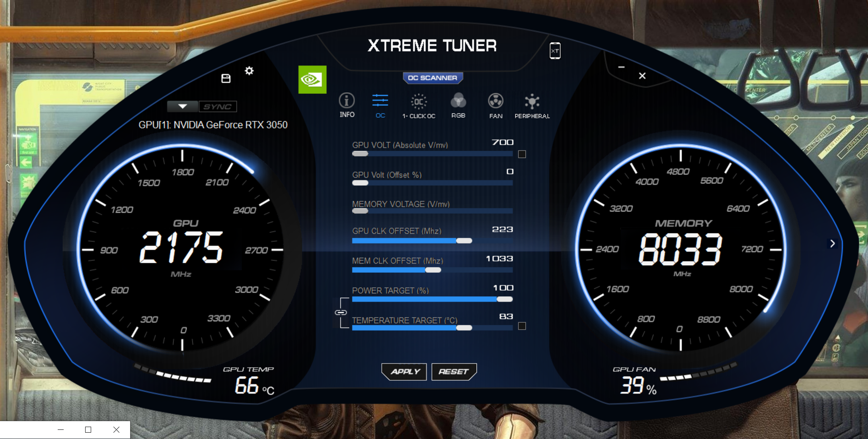Image resolution: width=868 pixels, height=439 pixels.
Task: Click the Memory Voltage slider
Action: point(432,211)
